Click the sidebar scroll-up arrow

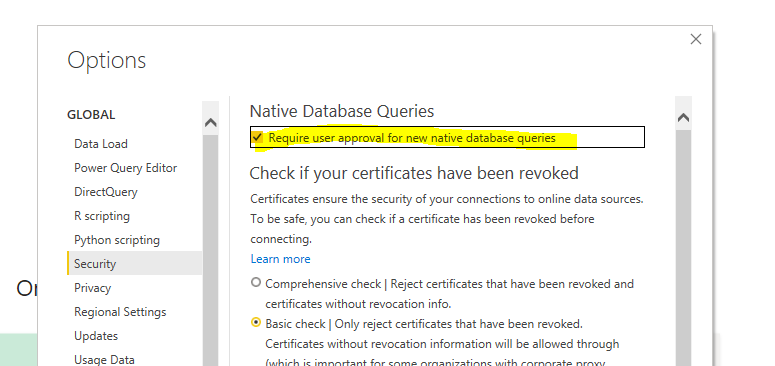pos(211,122)
